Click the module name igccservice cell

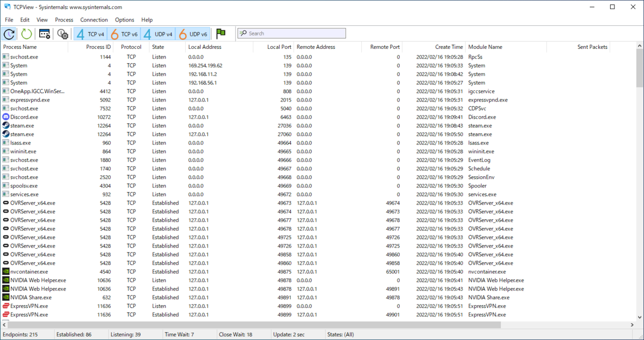481,91
